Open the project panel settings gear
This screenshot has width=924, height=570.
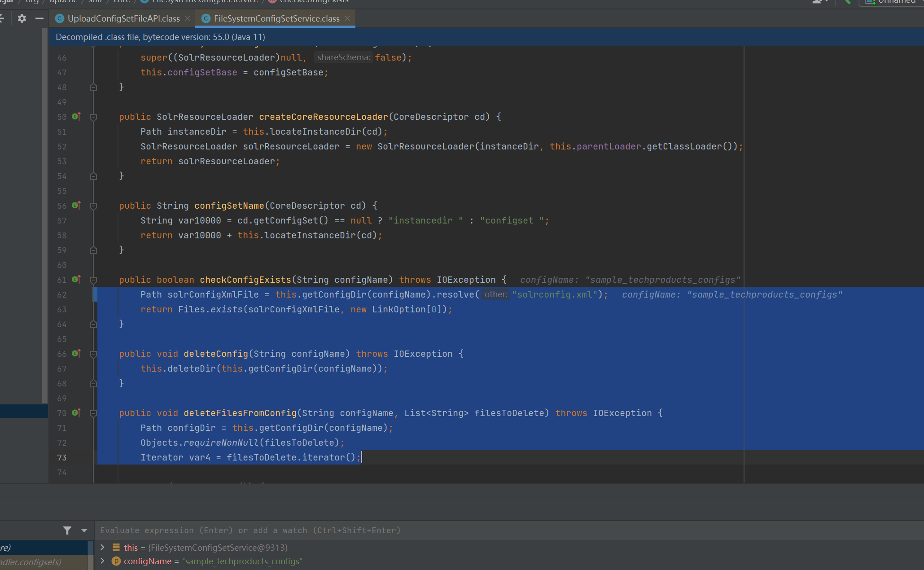22,18
